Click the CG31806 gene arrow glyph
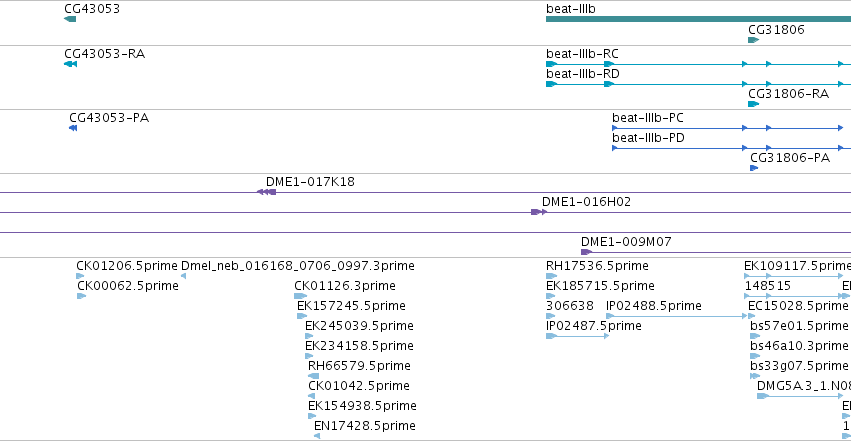Screen dimensions: 851x441 click(753, 40)
